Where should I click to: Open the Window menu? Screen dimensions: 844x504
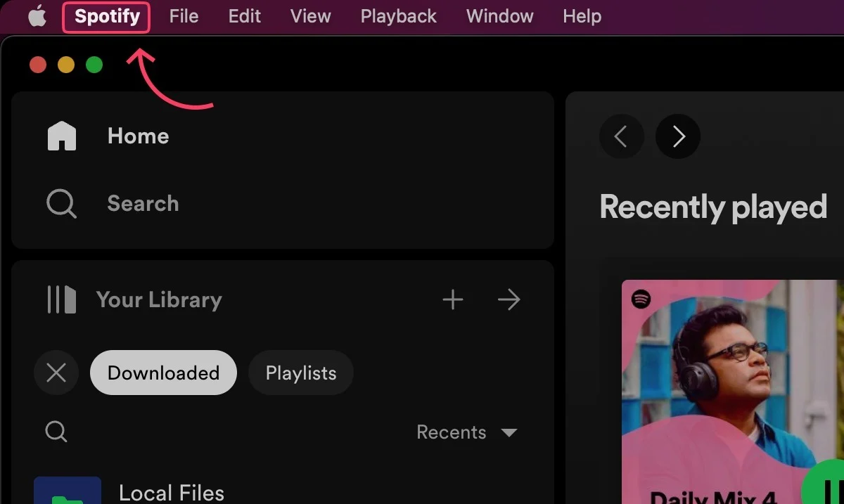(500, 16)
